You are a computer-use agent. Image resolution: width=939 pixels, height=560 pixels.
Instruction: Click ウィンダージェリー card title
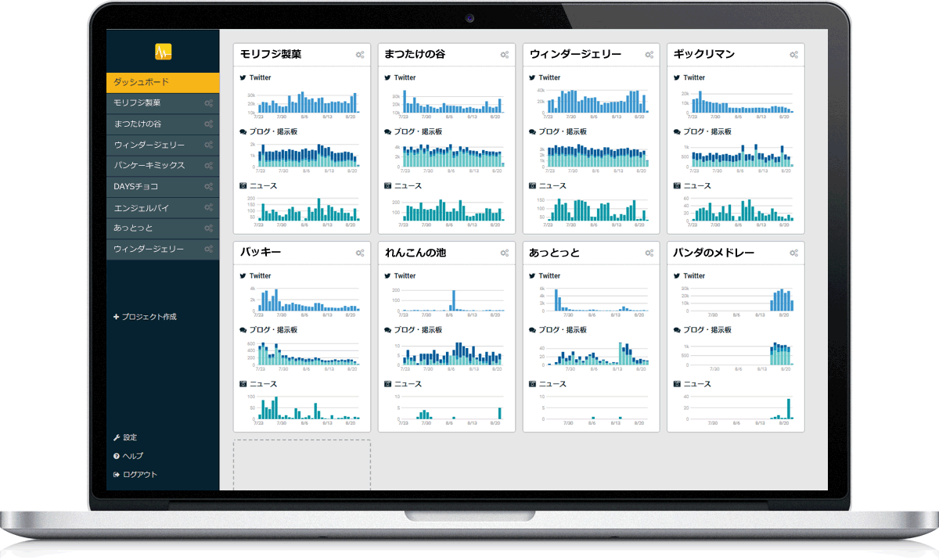575,55
